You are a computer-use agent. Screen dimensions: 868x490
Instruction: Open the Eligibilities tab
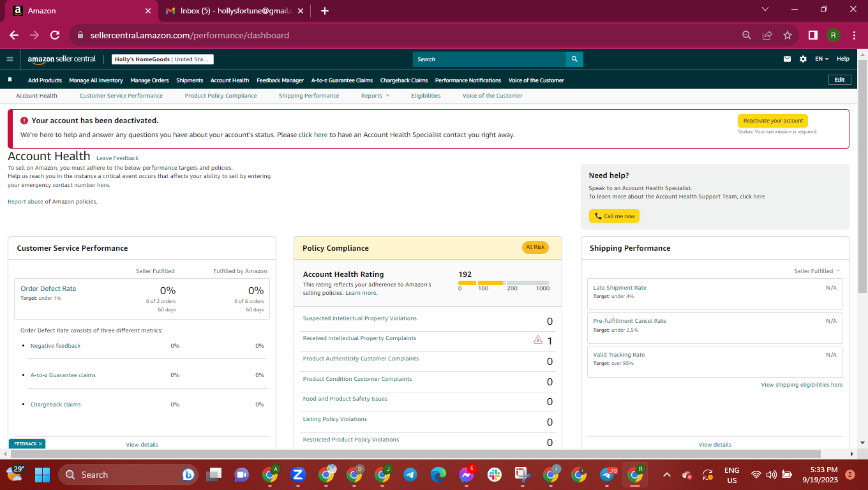pos(426,96)
